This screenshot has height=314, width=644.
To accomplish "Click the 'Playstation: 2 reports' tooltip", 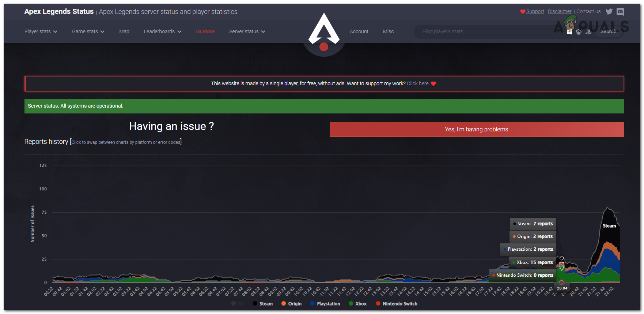I will pyautogui.click(x=528, y=249).
